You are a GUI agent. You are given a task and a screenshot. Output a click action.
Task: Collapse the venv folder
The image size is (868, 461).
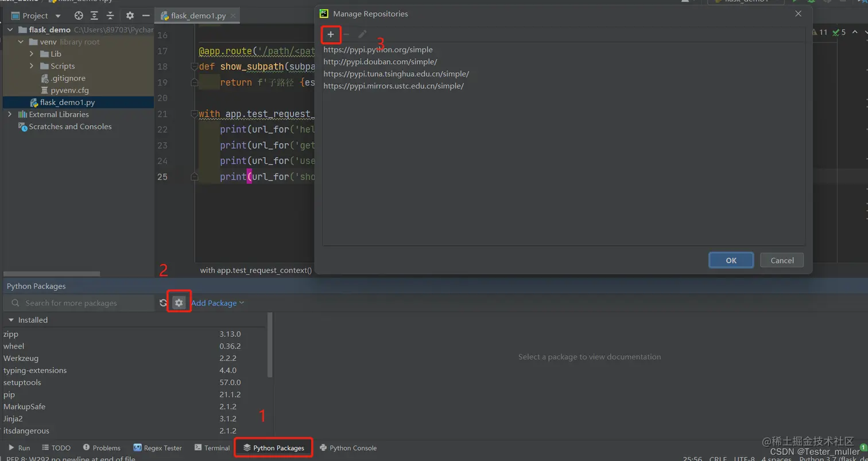pos(21,42)
